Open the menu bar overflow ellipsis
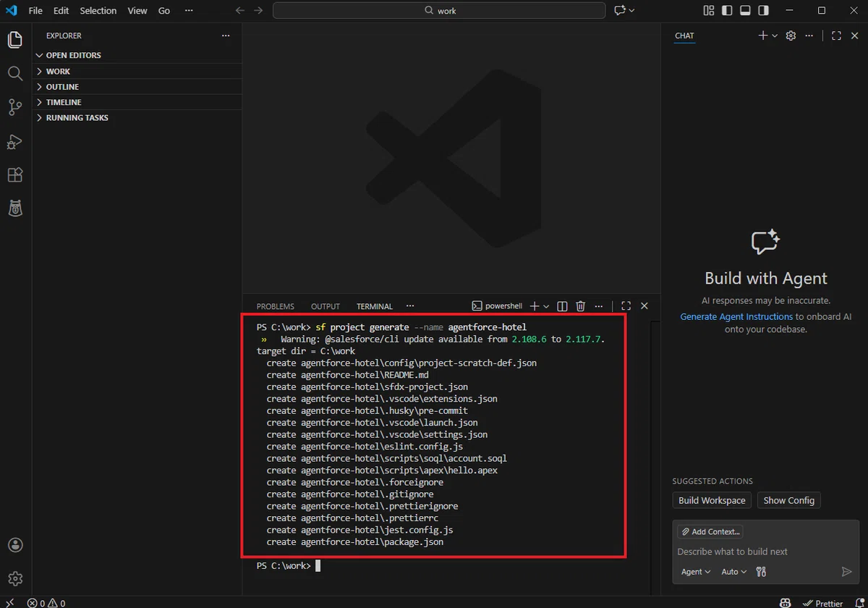This screenshot has width=868, height=608. point(189,10)
